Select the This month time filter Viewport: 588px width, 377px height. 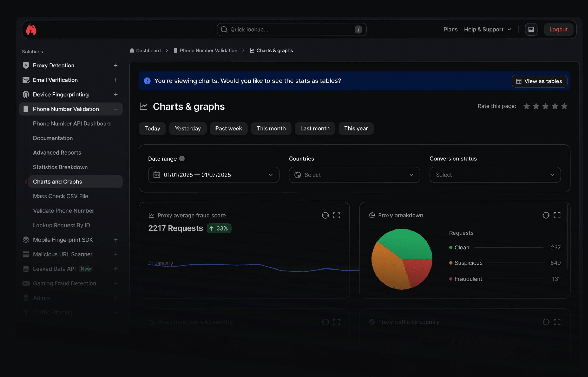pyautogui.click(x=271, y=129)
